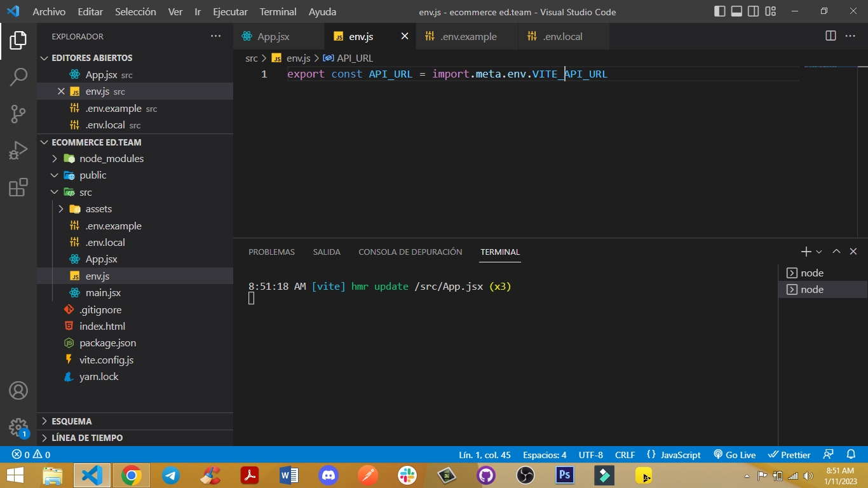This screenshot has width=868, height=488.
Task: Open the Accounts menu icon
Action: [18, 390]
